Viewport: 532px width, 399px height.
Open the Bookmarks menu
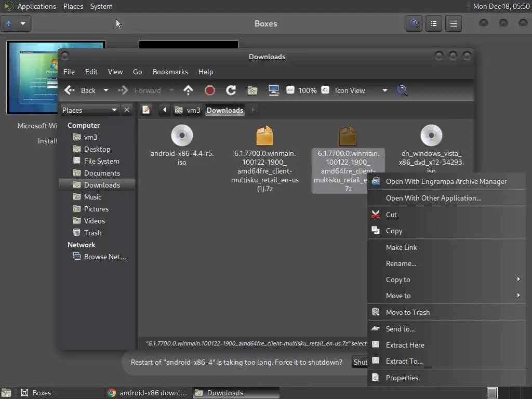tap(170, 72)
